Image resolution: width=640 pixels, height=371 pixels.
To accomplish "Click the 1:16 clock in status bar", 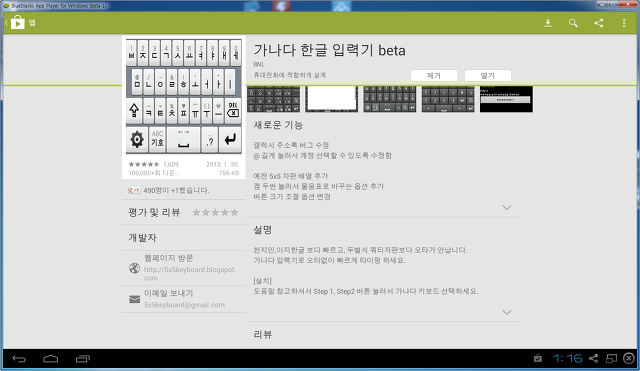I will [x=567, y=358].
